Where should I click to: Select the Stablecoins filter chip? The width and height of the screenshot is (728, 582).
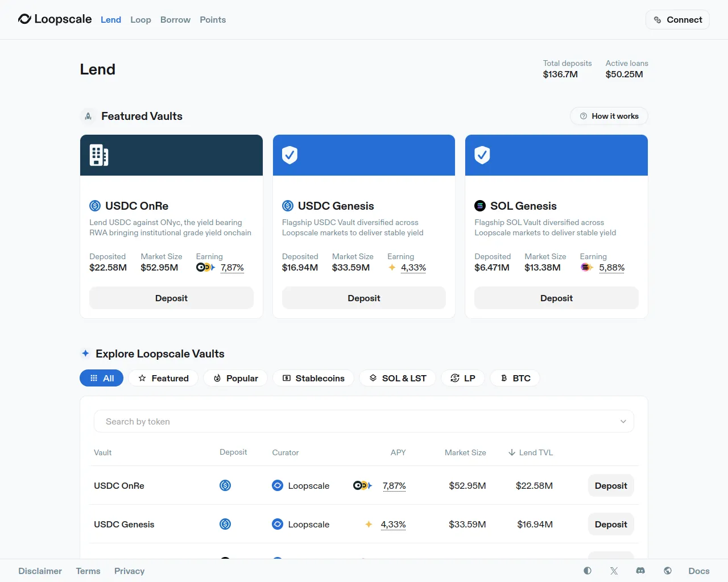313,378
